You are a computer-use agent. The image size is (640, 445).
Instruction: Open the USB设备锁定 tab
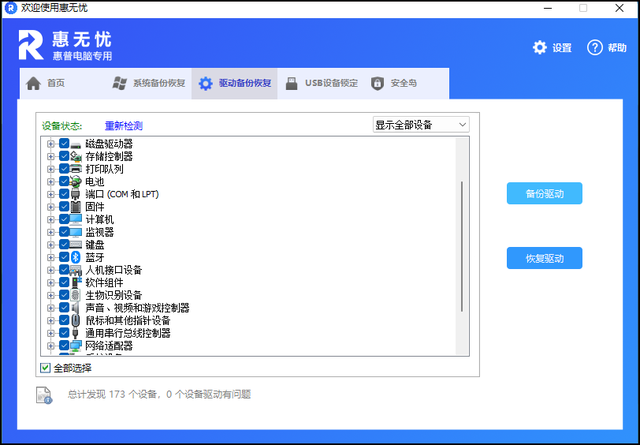pos(322,83)
